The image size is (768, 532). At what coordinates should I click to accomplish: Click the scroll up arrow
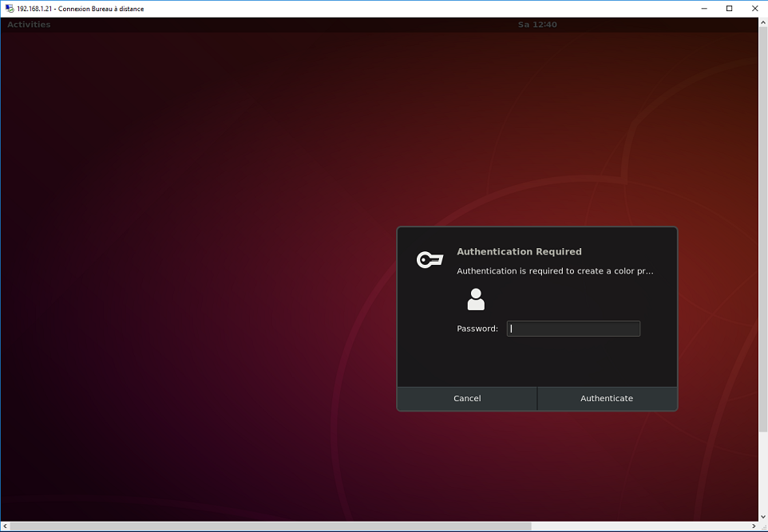click(x=763, y=22)
